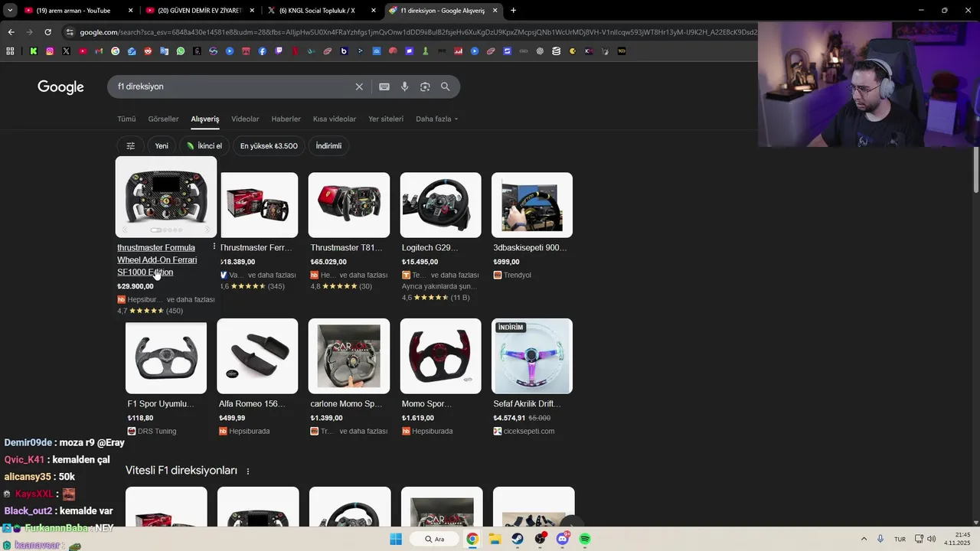This screenshot has width=980, height=551.
Task: Open the volume control in the system tray
Action: pos(931,539)
